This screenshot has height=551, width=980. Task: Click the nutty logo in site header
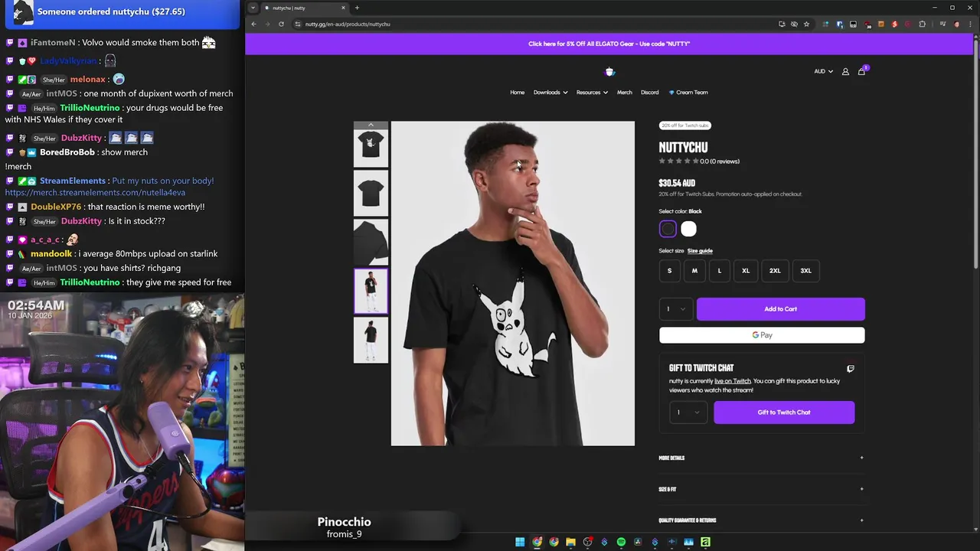click(609, 71)
